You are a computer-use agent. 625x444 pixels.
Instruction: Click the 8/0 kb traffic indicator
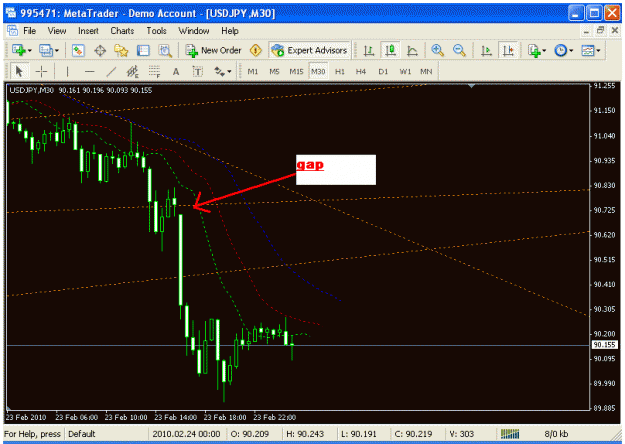[x=556, y=434]
